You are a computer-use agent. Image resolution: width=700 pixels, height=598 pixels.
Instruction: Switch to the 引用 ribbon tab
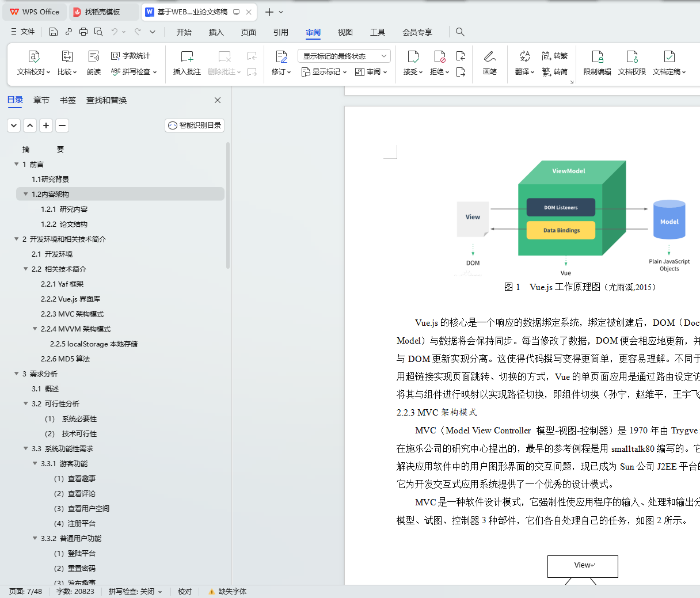click(x=281, y=32)
